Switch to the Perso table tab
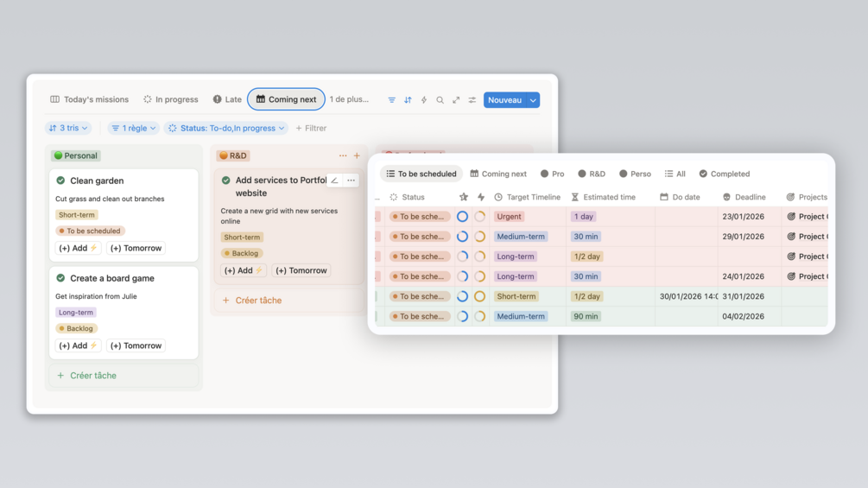 [x=635, y=174]
